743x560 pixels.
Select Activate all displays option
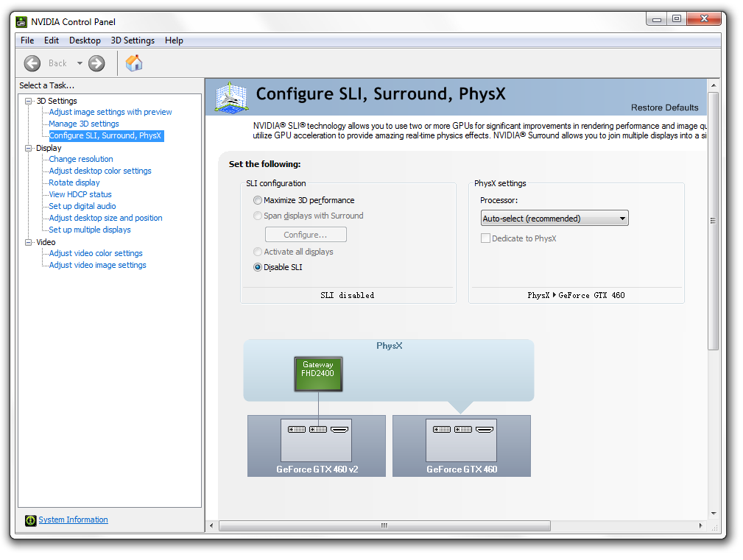pyautogui.click(x=258, y=252)
